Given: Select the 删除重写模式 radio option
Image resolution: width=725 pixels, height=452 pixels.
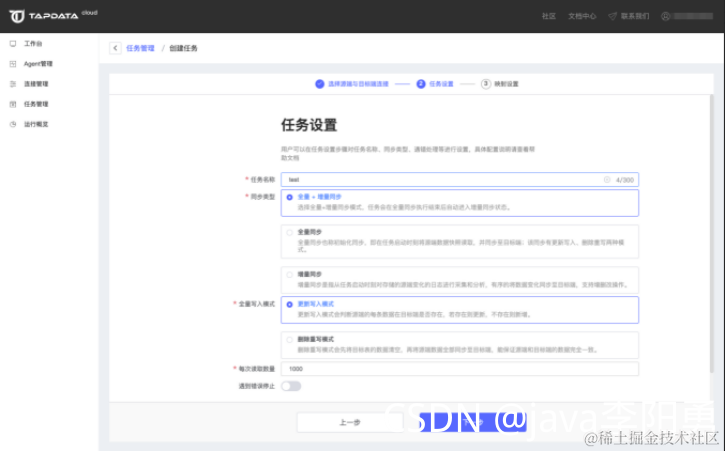Looking at the screenshot, I should 289,340.
